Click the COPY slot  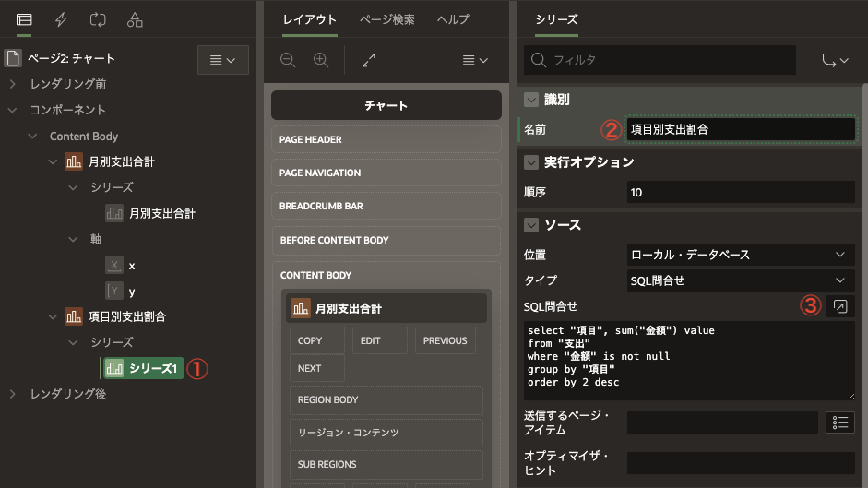tap(317, 340)
